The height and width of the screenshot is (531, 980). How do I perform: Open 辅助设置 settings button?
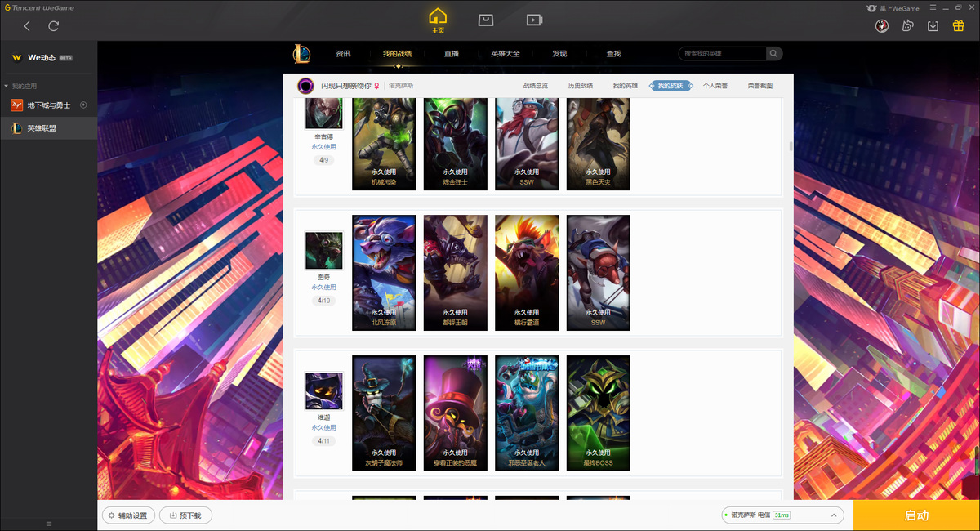(128, 515)
